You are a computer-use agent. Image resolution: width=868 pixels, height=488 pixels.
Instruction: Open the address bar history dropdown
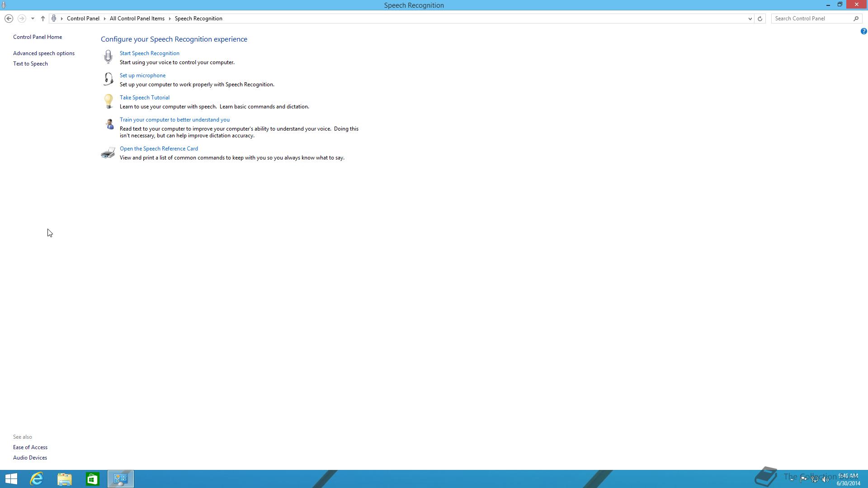pos(750,19)
